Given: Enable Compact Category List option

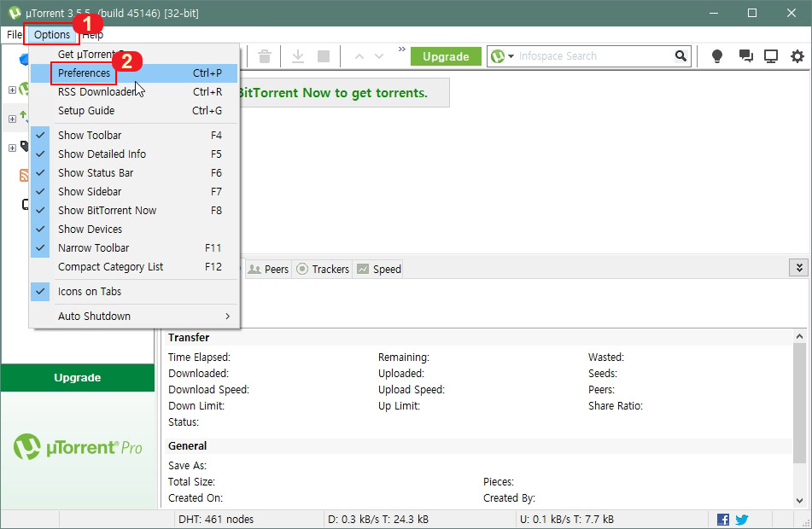Looking at the screenshot, I should point(134,266).
